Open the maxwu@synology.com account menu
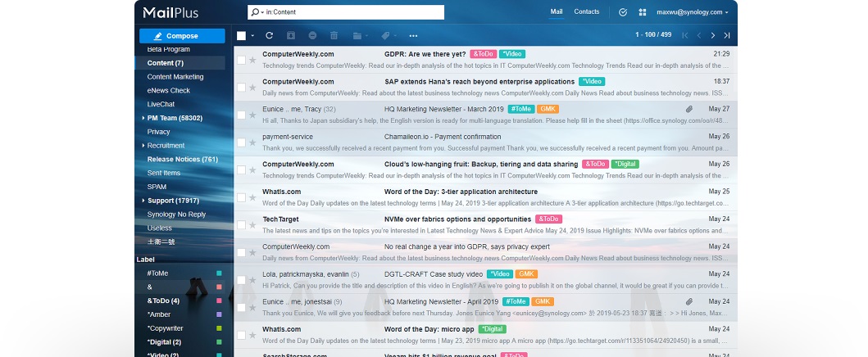868x357 pixels. (692, 12)
